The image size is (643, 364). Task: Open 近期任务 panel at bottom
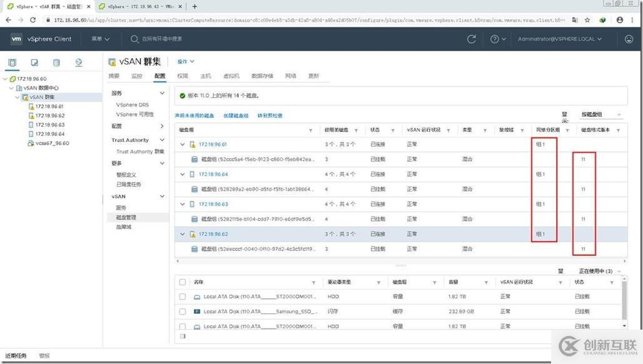(x=16, y=356)
